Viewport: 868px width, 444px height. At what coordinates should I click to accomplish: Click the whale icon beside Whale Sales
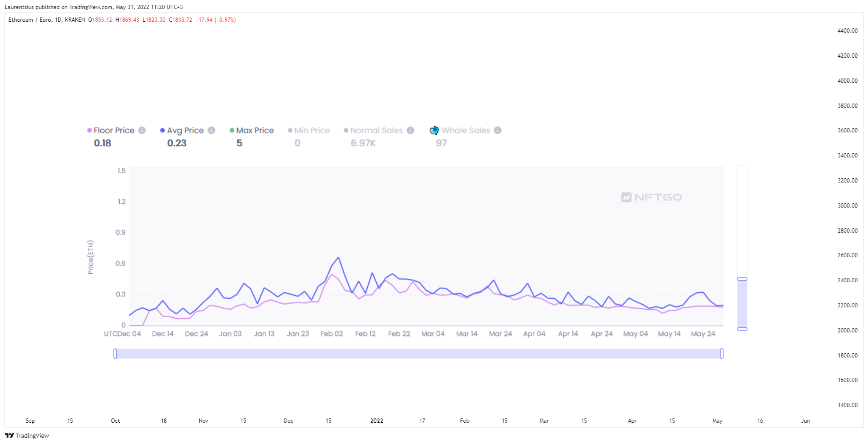click(434, 131)
